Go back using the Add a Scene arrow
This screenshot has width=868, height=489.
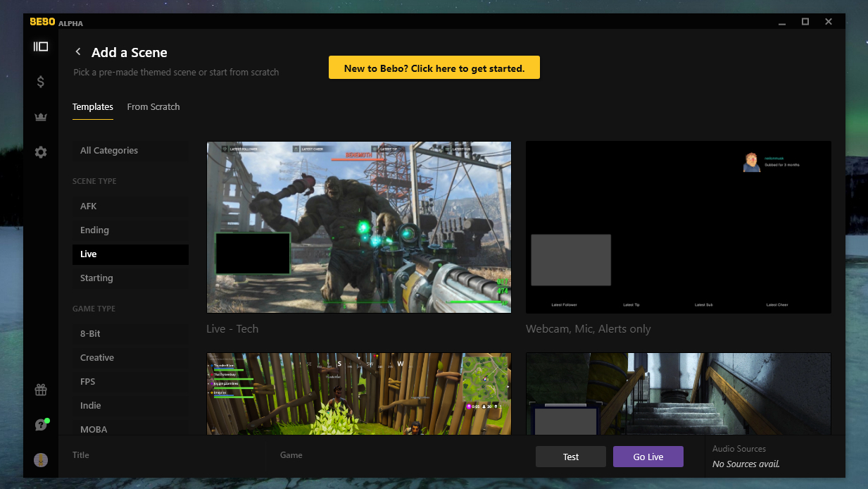(78, 52)
